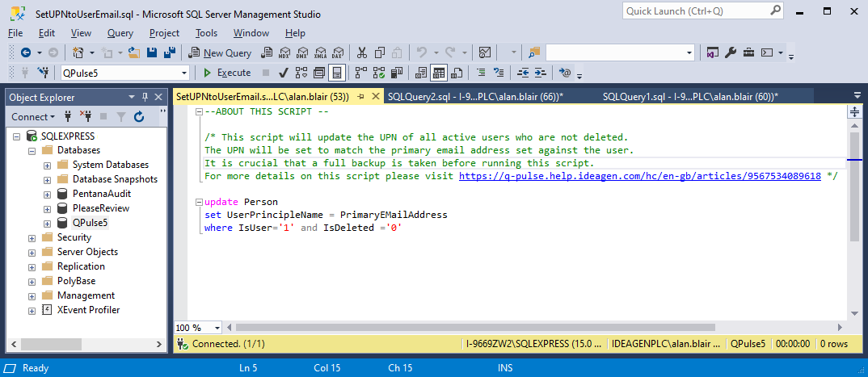Click the Find in Files icon
Image resolution: width=868 pixels, height=377 pixels.
point(533,53)
